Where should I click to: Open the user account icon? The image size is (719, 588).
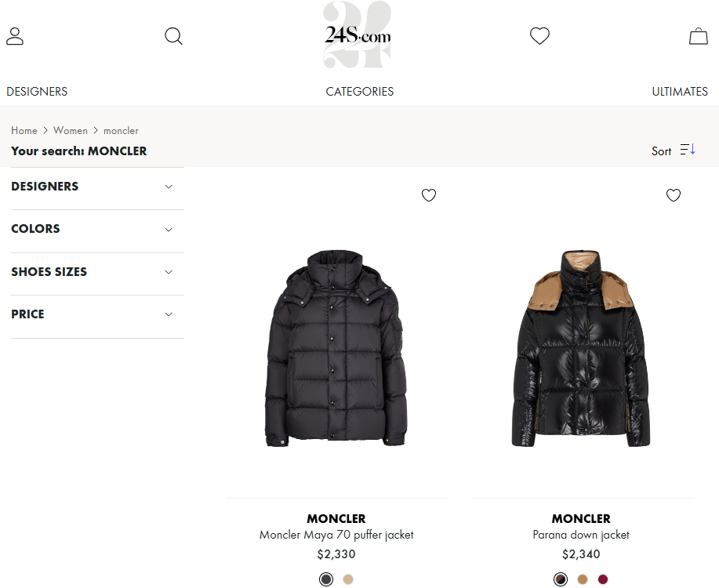pyautogui.click(x=15, y=36)
